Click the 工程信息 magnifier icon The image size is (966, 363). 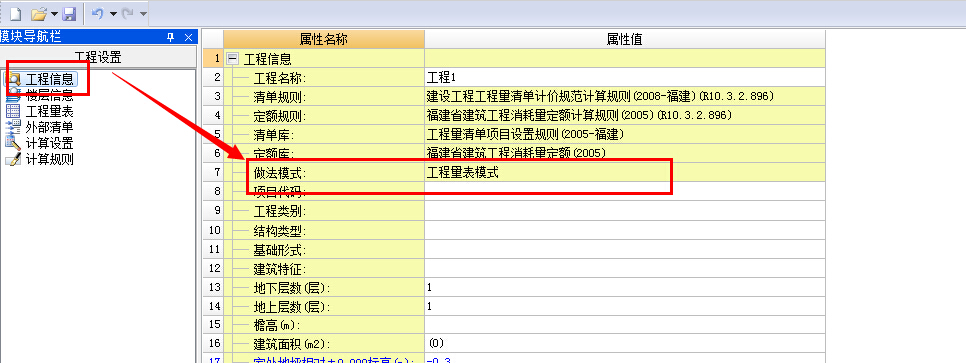coord(13,79)
